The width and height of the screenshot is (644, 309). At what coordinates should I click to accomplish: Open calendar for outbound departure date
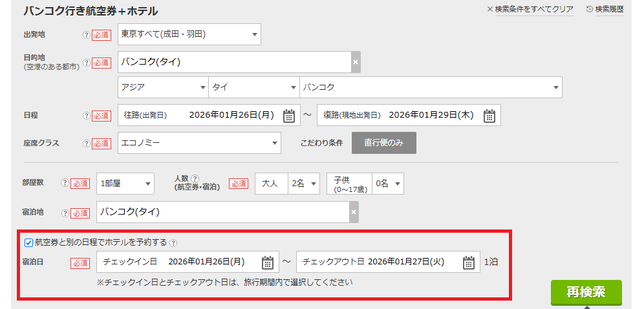coord(289,116)
